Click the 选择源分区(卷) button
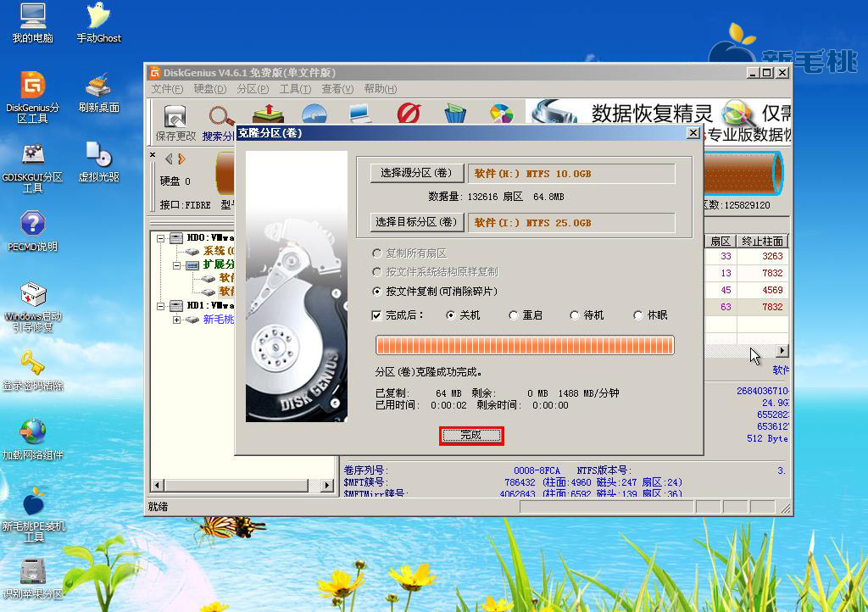 pos(417,173)
